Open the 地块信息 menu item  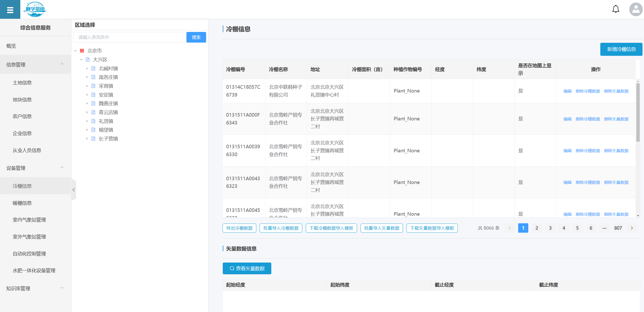(36, 100)
